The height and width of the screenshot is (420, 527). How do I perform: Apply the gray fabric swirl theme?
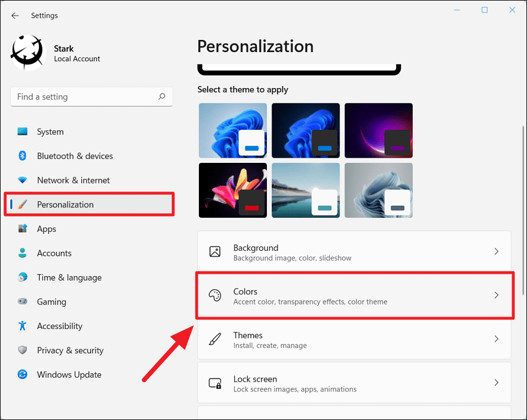[379, 190]
